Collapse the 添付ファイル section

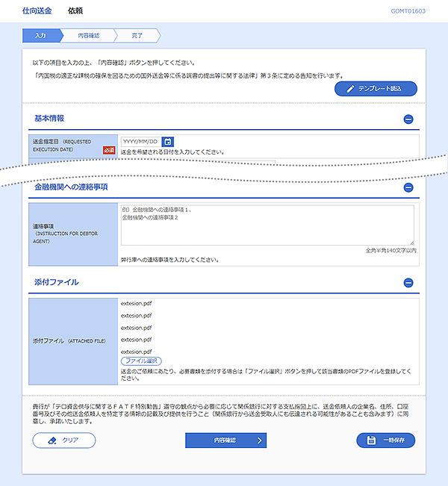(408, 283)
